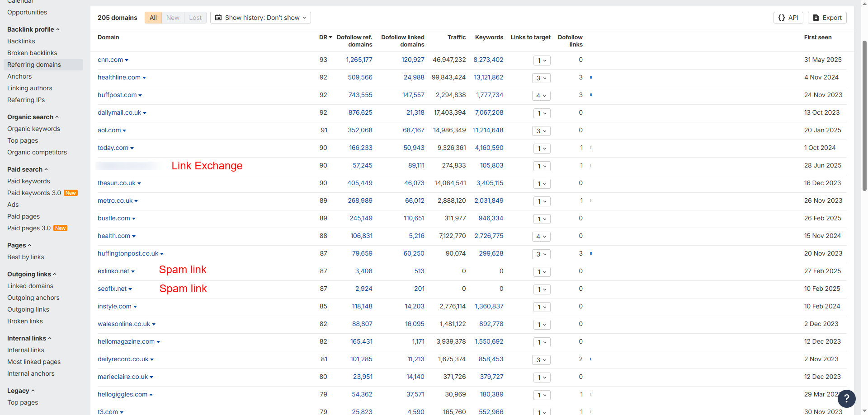Go to Anchors report

point(19,76)
